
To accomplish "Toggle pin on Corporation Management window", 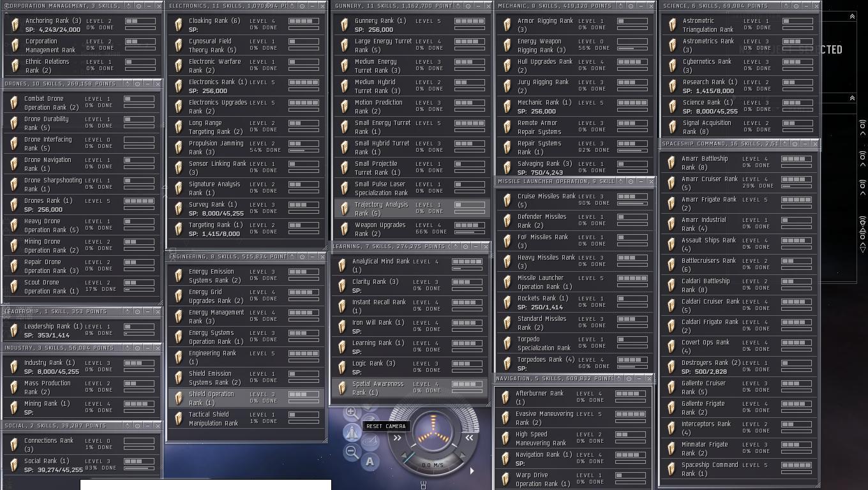I will click(128, 6).
